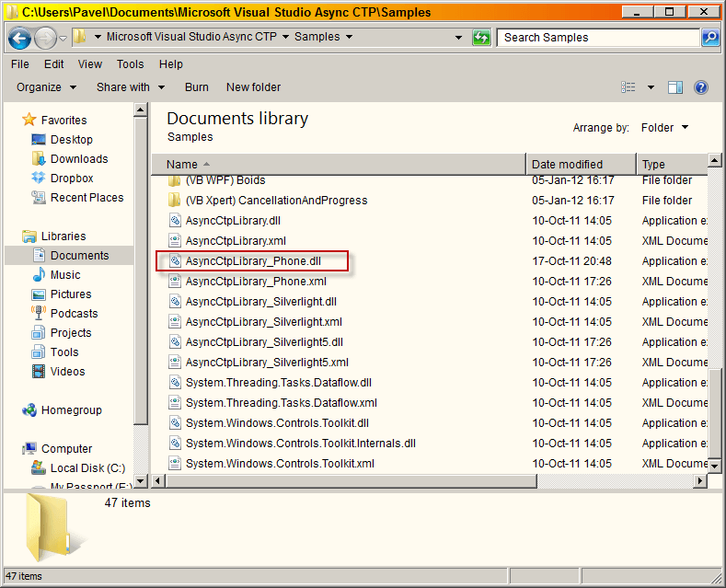Click the Burn button
This screenshot has width=726, height=588.
(x=197, y=87)
